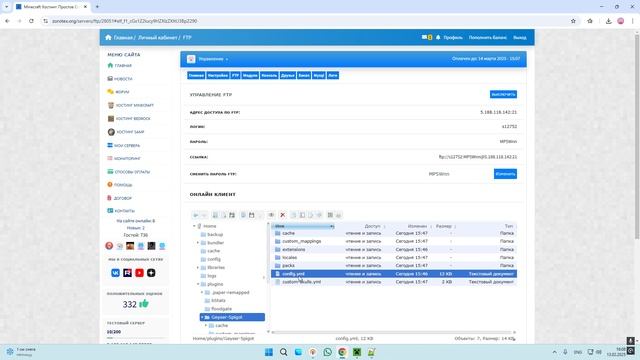640x360 pixels.
Task: Open the Профиль link in header
Action: click(x=453, y=38)
